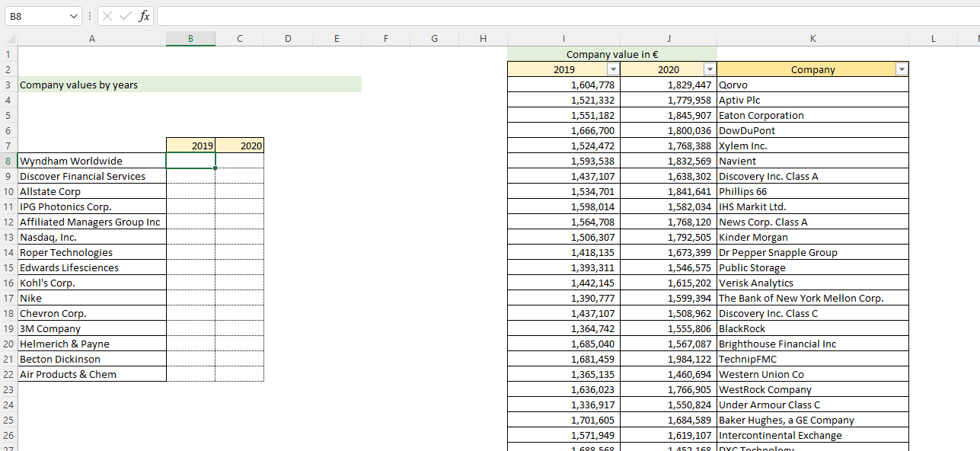Select the Intercontinental Exchange cell
Screen dimensions: 980x451
click(813, 435)
